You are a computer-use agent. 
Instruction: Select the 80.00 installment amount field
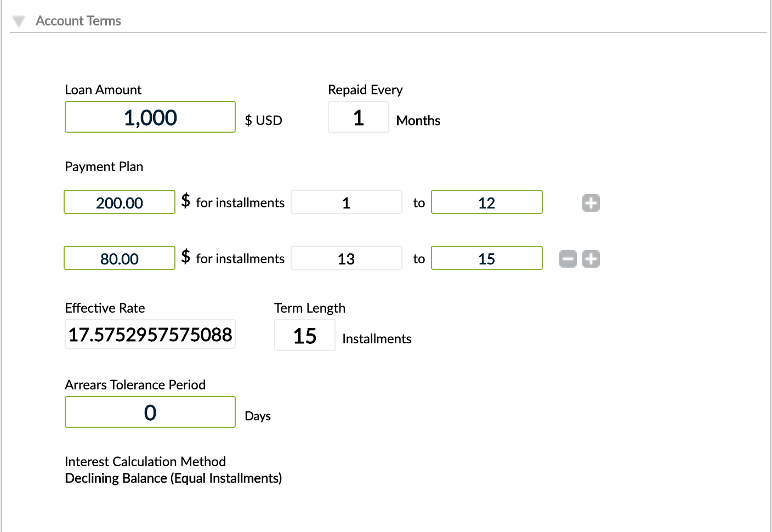click(x=119, y=258)
